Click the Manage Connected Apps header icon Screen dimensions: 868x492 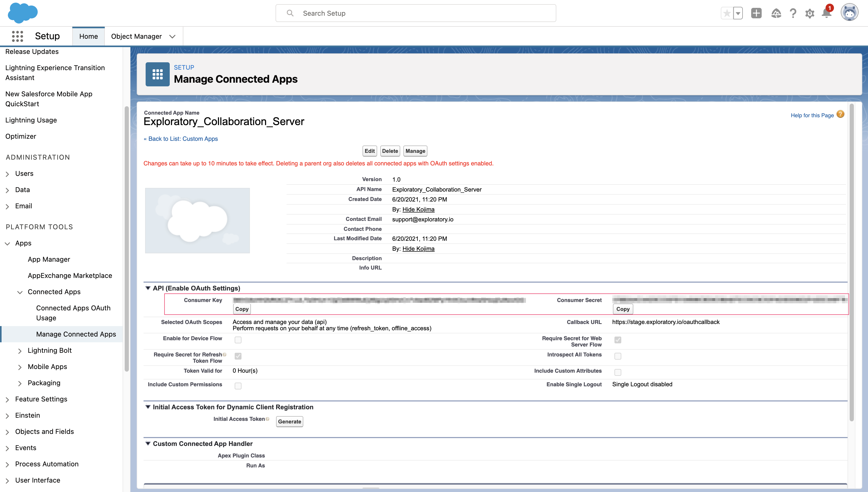coord(158,74)
